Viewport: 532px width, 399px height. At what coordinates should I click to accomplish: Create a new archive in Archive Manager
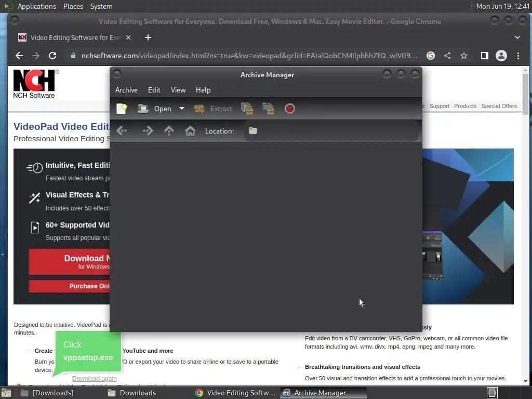coord(122,109)
